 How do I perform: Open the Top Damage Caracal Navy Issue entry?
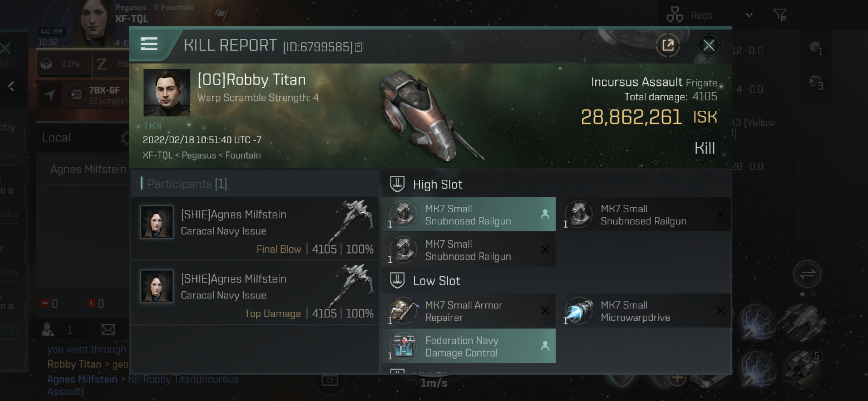[255, 293]
